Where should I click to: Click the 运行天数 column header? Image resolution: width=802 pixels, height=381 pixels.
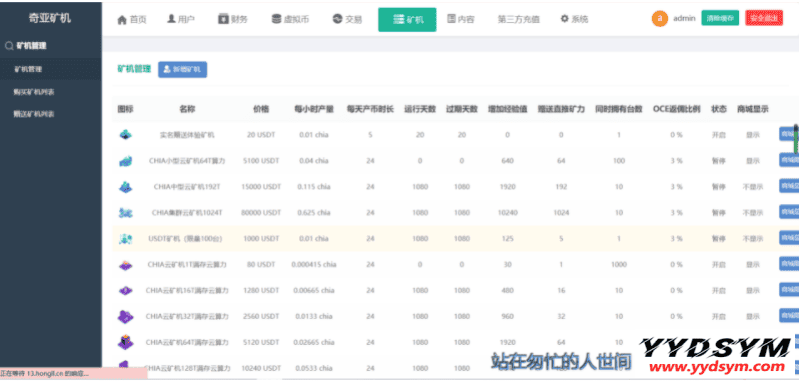coord(420,109)
